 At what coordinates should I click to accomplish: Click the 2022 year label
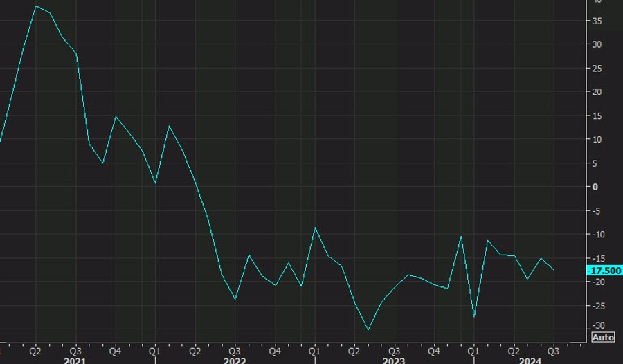coord(235,361)
